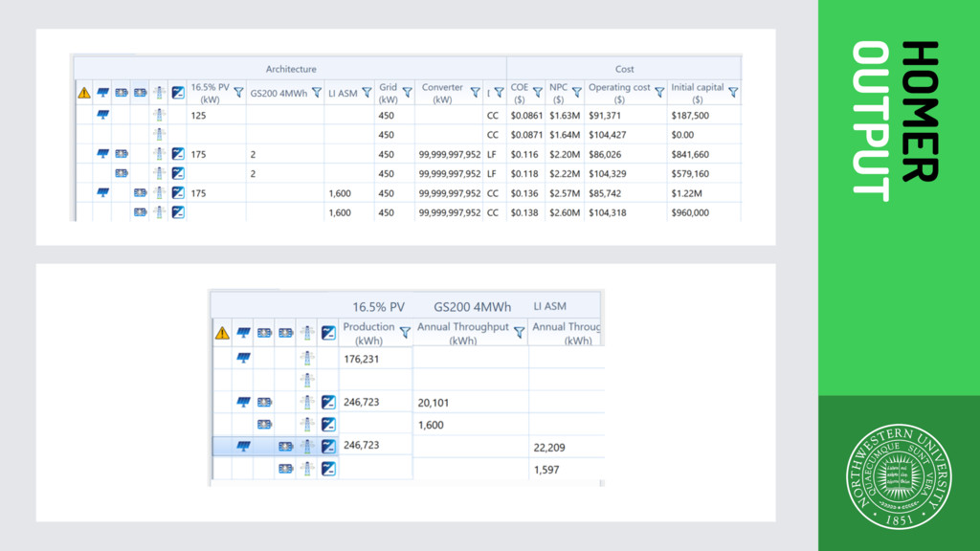
Task: Click the grid tower icon in top header
Action: [x=159, y=93]
